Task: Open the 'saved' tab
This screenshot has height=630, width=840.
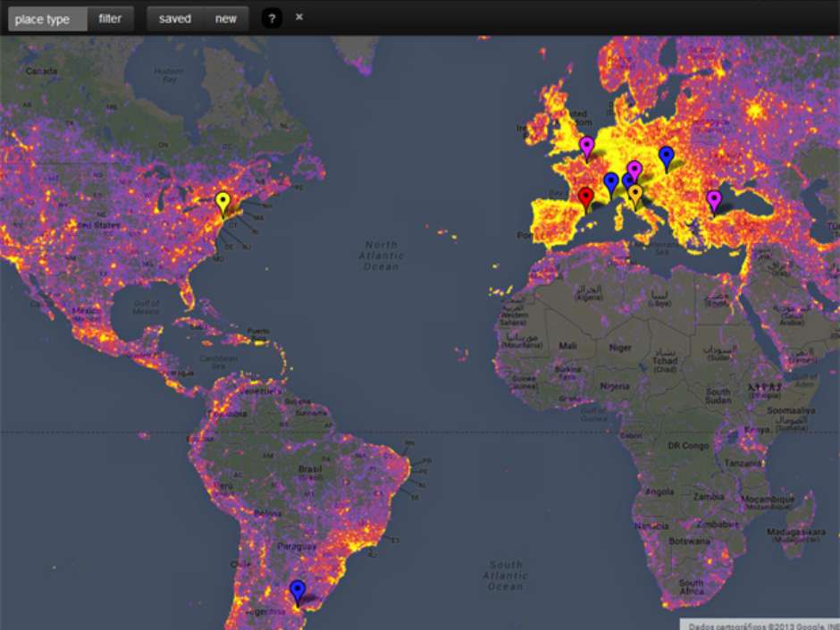Action: coord(175,19)
